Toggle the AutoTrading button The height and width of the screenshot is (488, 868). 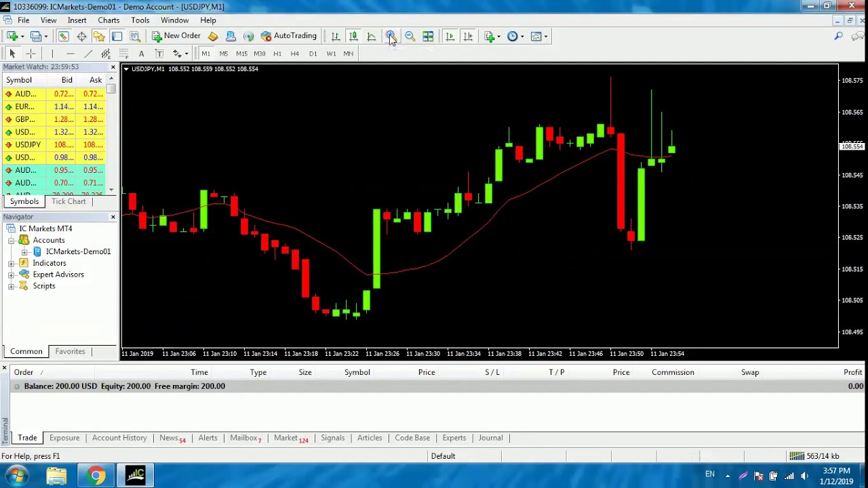click(289, 36)
